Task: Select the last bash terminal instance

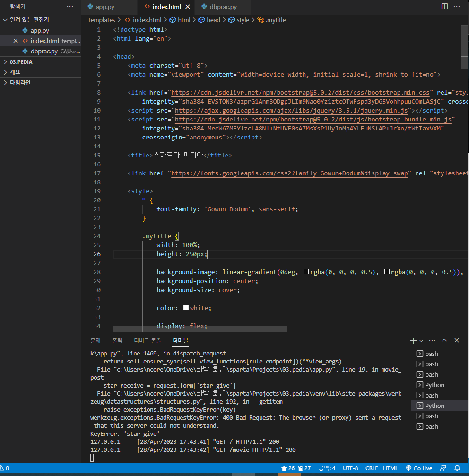Action: tap(439, 426)
